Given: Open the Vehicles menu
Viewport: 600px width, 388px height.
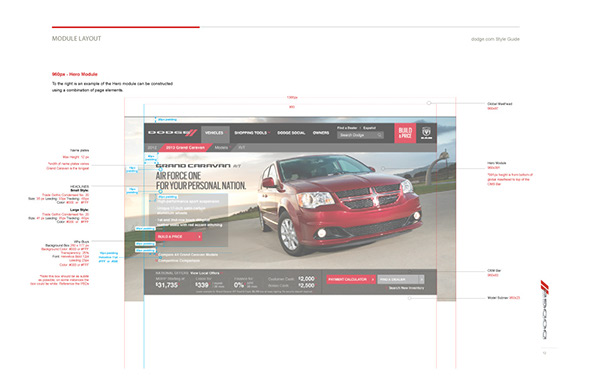Looking at the screenshot, I should (215, 133).
